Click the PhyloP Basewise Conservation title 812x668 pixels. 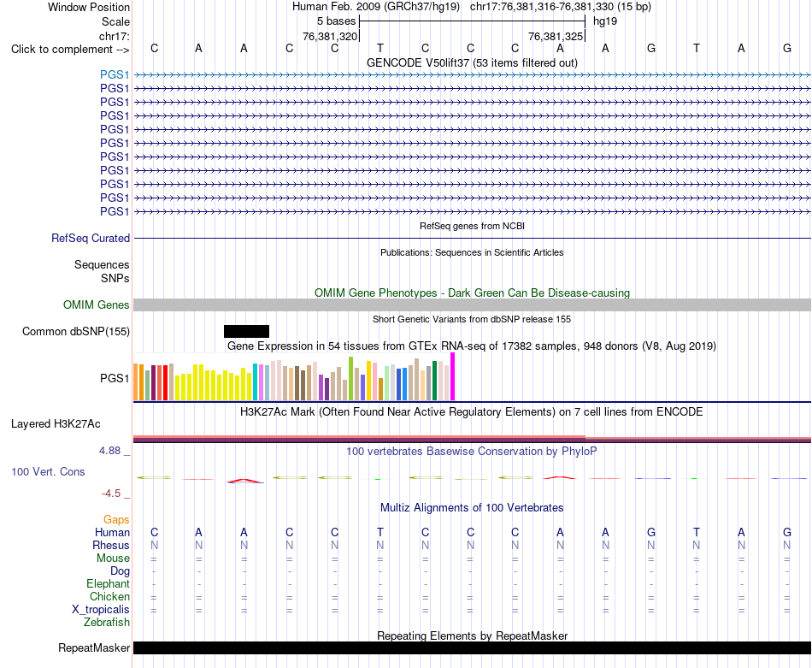472,452
